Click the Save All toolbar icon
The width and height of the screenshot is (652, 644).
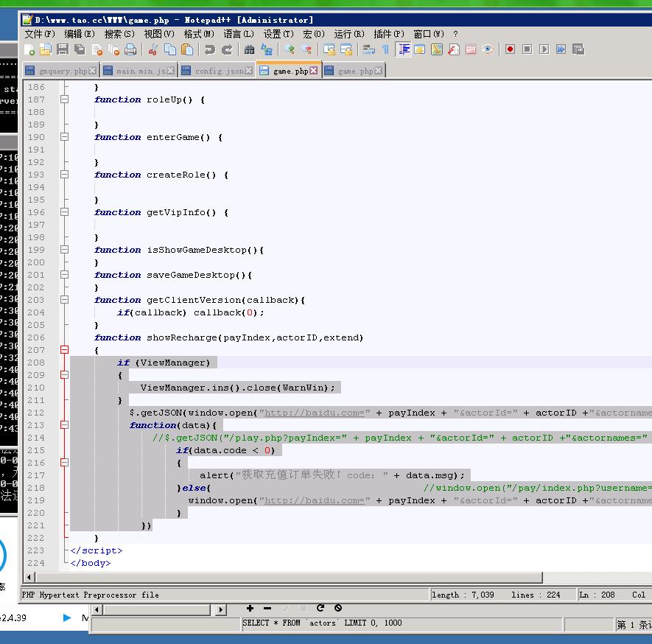[80, 50]
